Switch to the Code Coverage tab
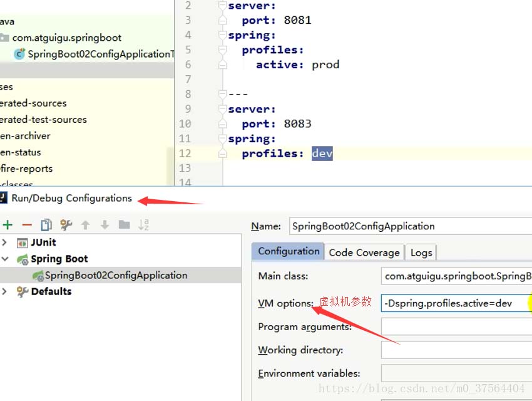Viewport: 532px width, 401px height. 364,253
